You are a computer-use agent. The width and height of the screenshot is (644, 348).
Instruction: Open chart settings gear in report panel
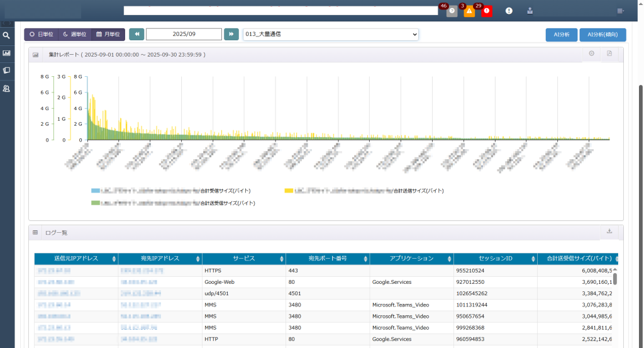(591, 54)
